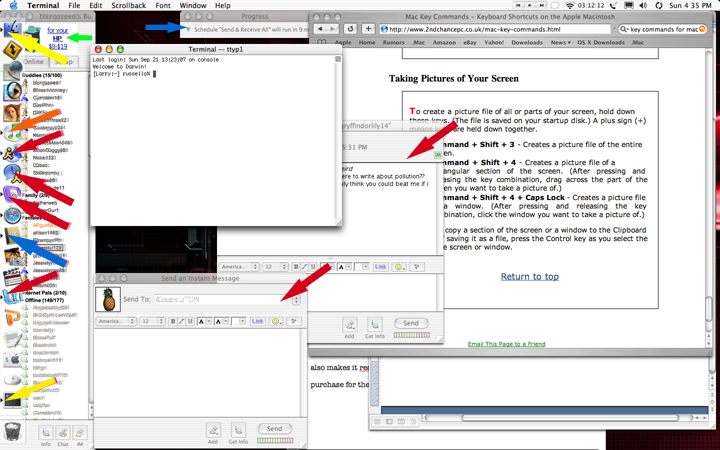Viewport: 720px width, 450px height.
Task: Open the Trash in the Dock
Action: point(12,431)
